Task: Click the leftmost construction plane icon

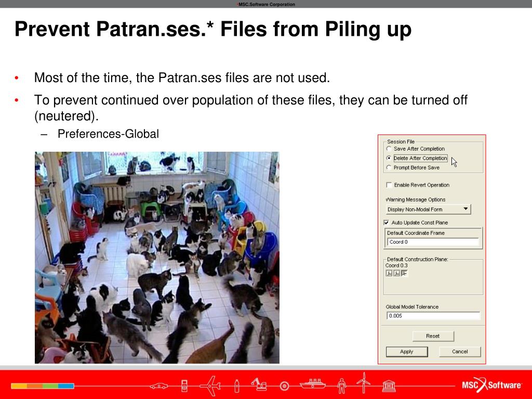Action: click(x=389, y=273)
